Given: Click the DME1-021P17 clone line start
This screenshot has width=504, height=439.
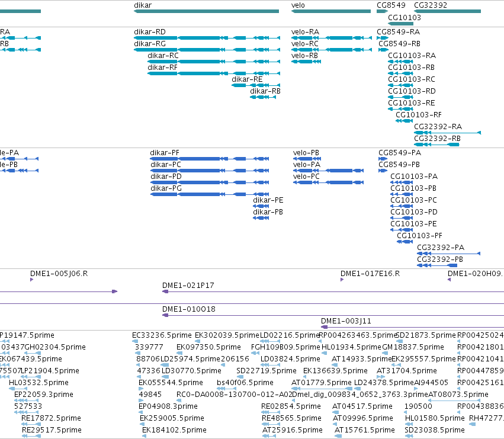Looking at the screenshot, I should coord(165,291).
